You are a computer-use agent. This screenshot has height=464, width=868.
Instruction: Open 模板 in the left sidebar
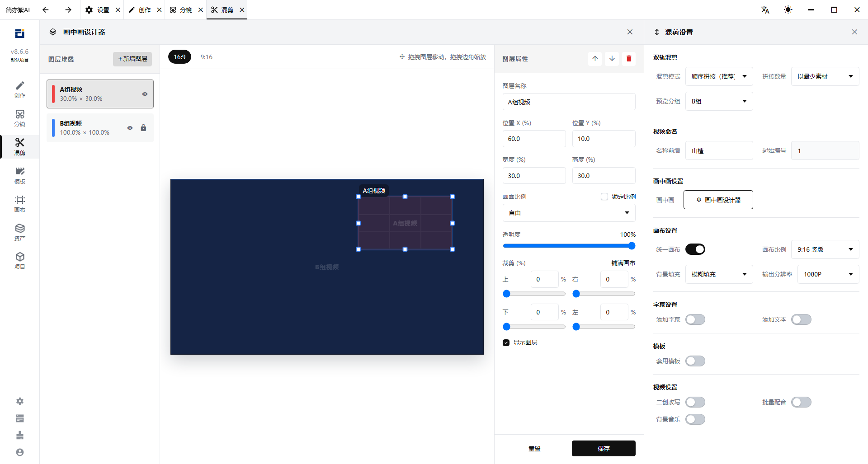pyautogui.click(x=19, y=175)
